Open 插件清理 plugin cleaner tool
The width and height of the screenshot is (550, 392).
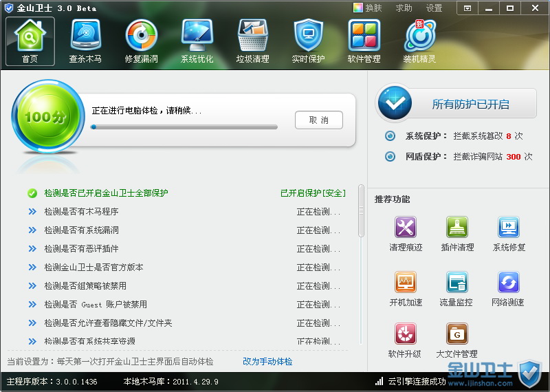pyautogui.click(x=457, y=234)
